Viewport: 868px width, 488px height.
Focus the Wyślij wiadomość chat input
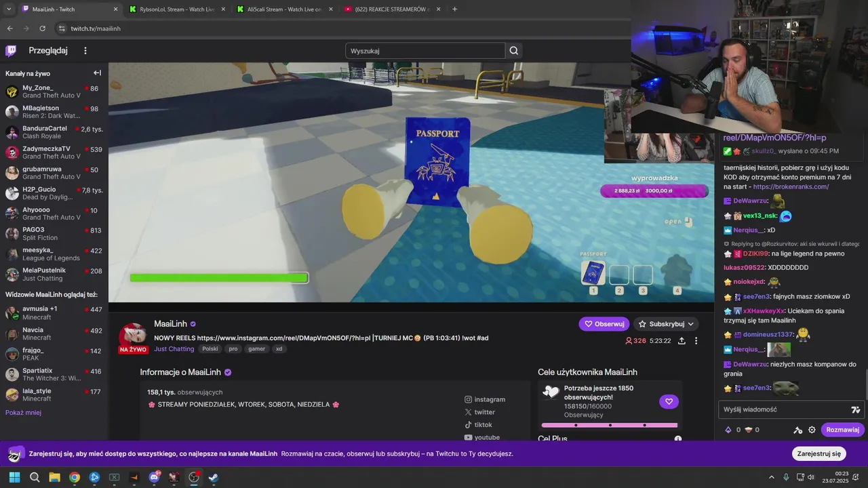785,409
